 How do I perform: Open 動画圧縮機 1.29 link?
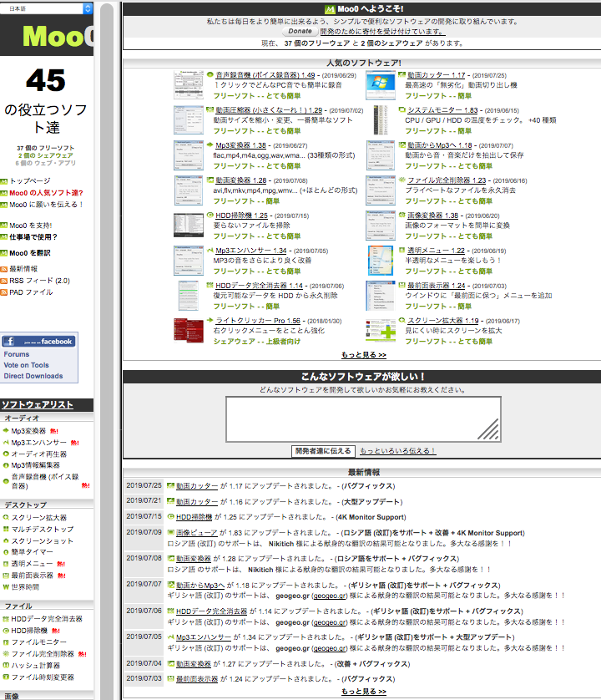coord(269,109)
